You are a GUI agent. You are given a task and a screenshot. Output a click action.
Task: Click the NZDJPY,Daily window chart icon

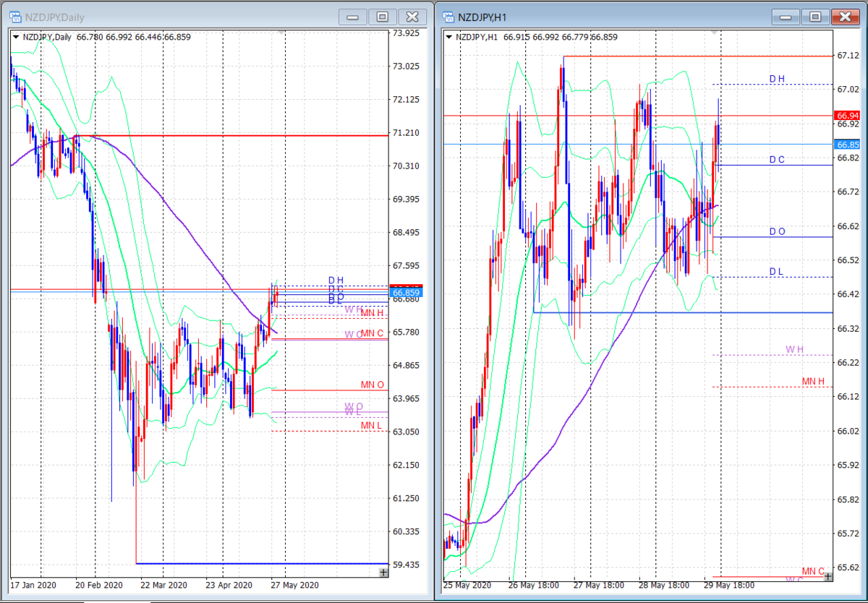click(x=14, y=16)
